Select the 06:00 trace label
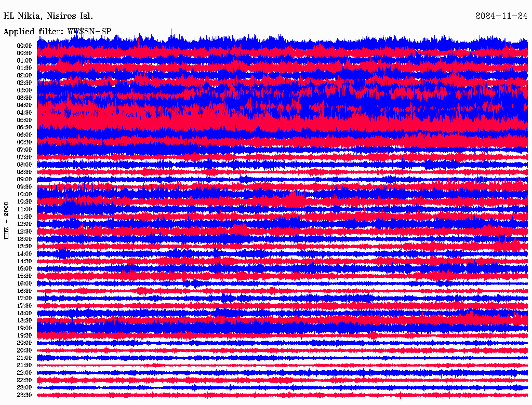The height and width of the screenshot is (405, 532). [24, 134]
